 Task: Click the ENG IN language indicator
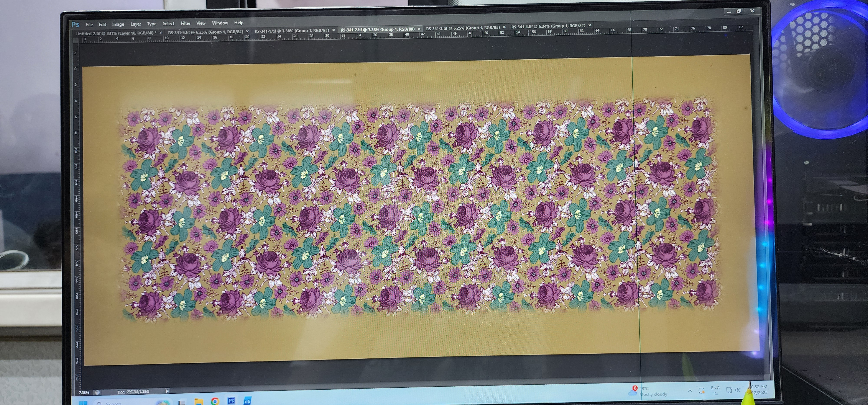[x=715, y=390]
